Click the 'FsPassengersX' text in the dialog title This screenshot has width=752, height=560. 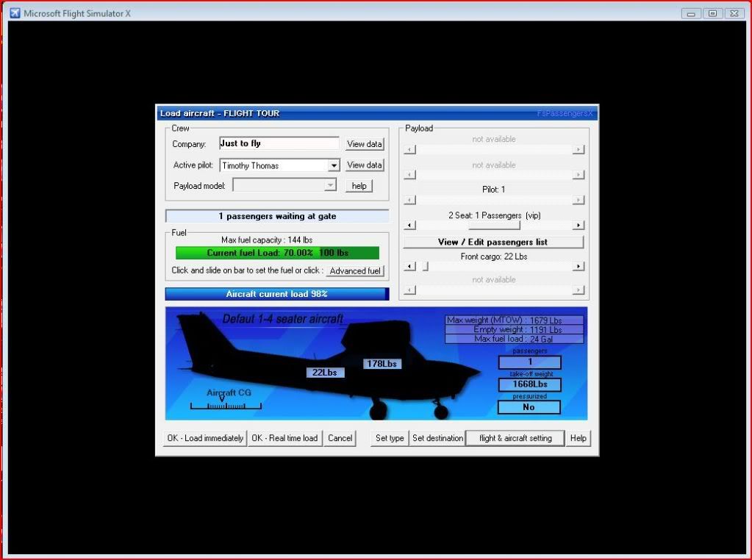coord(565,114)
